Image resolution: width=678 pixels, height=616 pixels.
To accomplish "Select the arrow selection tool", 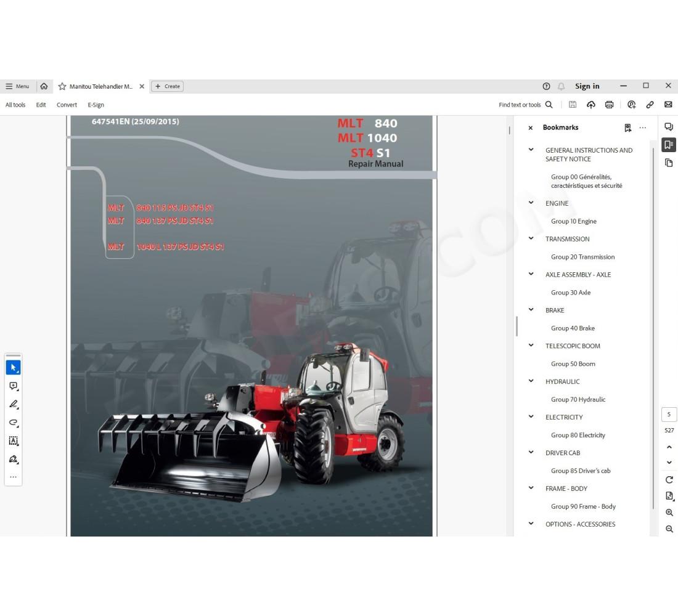I will click(x=14, y=367).
